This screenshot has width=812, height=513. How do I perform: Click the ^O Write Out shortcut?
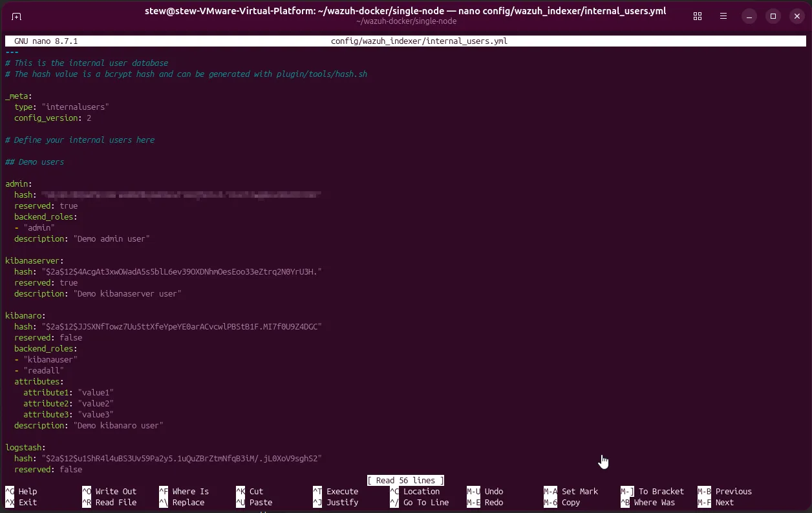point(109,492)
